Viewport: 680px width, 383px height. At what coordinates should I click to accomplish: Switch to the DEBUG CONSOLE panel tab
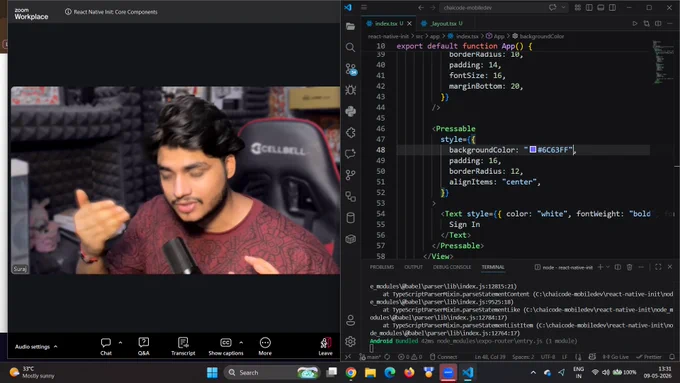tap(452, 267)
